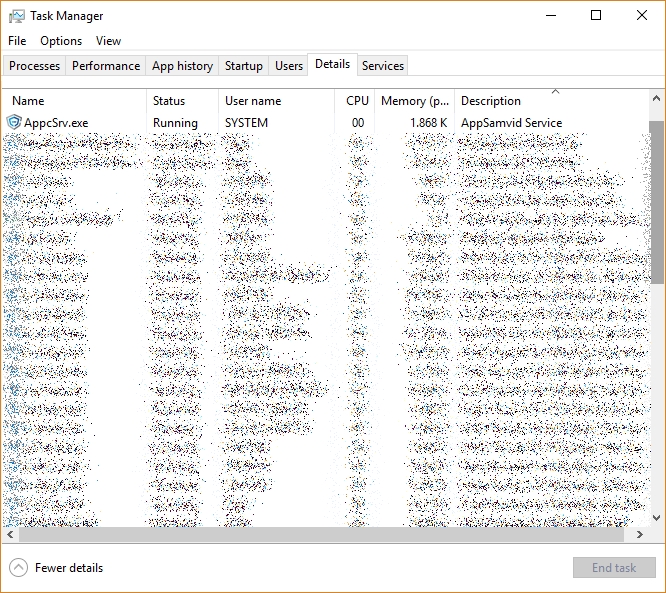The width and height of the screenshot is (666, 593).
Task: Open the Options menu
Action: (61, 41)
